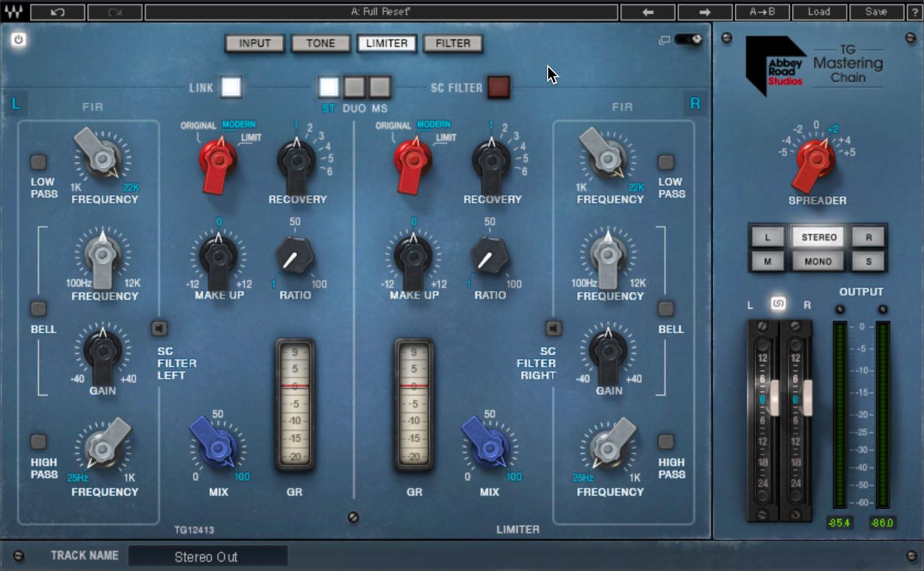Click the left Bell Gain knob
The image size is (924, 571).
[102, 354]
